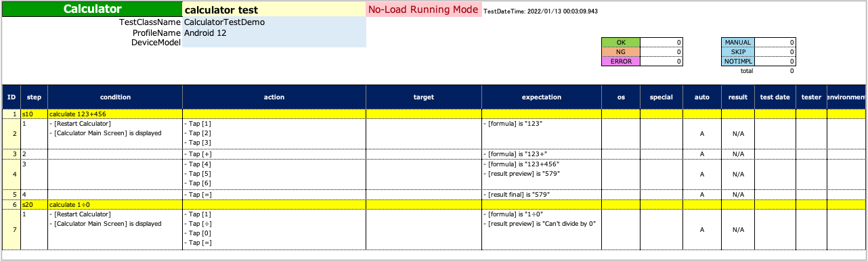The image size is (868, 261).
Task: Select the "Can't divide by 0" expectation line
Action: pos(540,224)
